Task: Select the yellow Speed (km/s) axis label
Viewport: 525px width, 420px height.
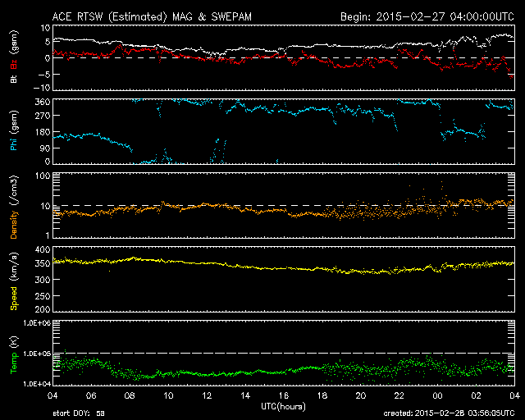Action: (14, 281)
